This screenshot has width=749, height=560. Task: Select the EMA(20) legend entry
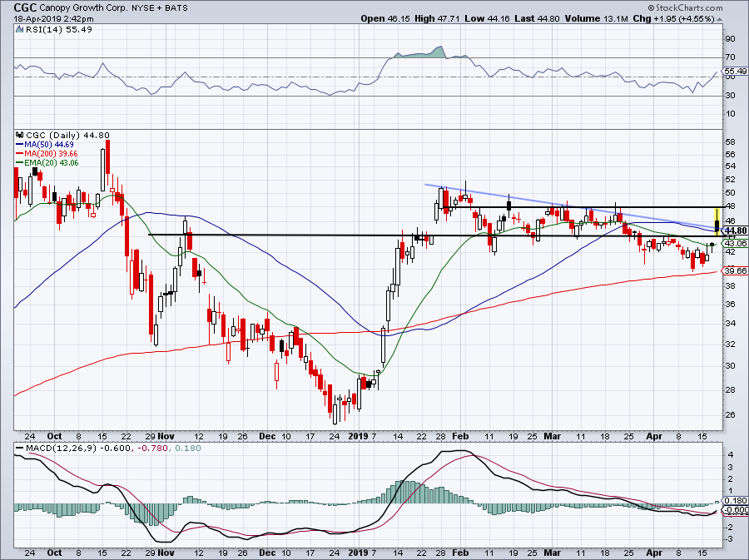pos(43,163)
